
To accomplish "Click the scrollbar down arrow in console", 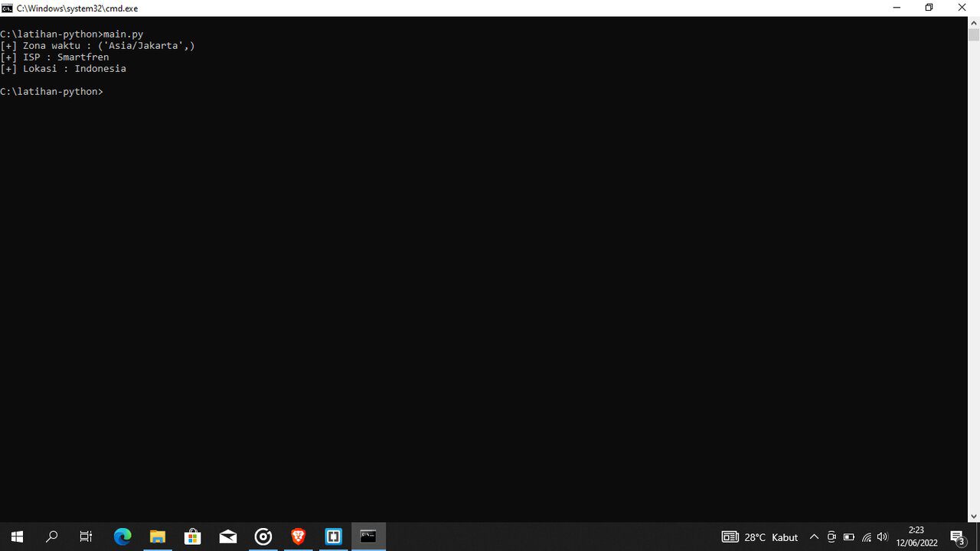I will 974,517.
